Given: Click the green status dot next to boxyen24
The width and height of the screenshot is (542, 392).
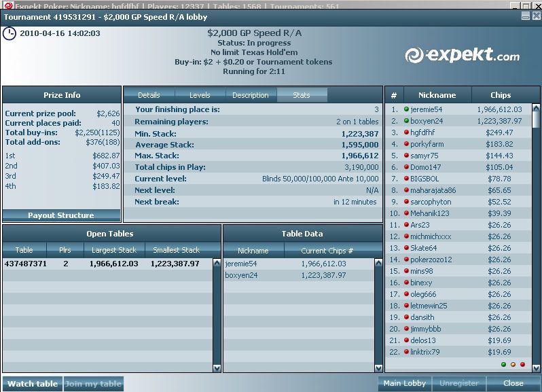Looking at the screenshot, I should (406, 121).
